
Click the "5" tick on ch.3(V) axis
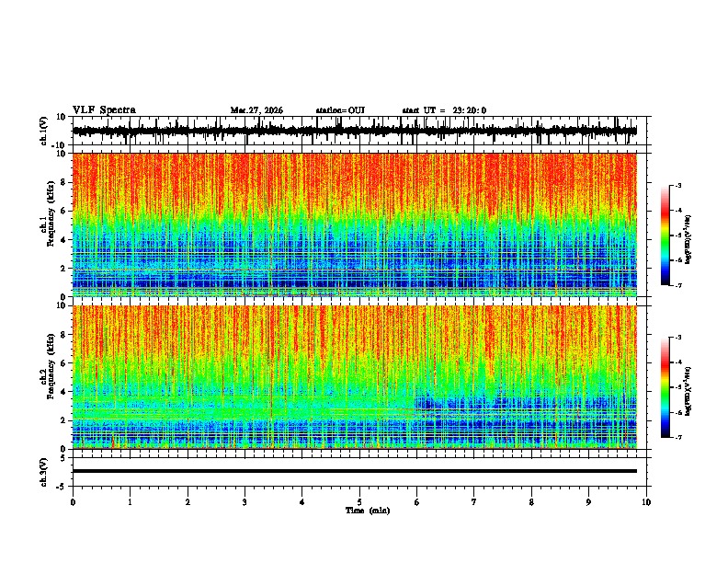coord(63,458)
